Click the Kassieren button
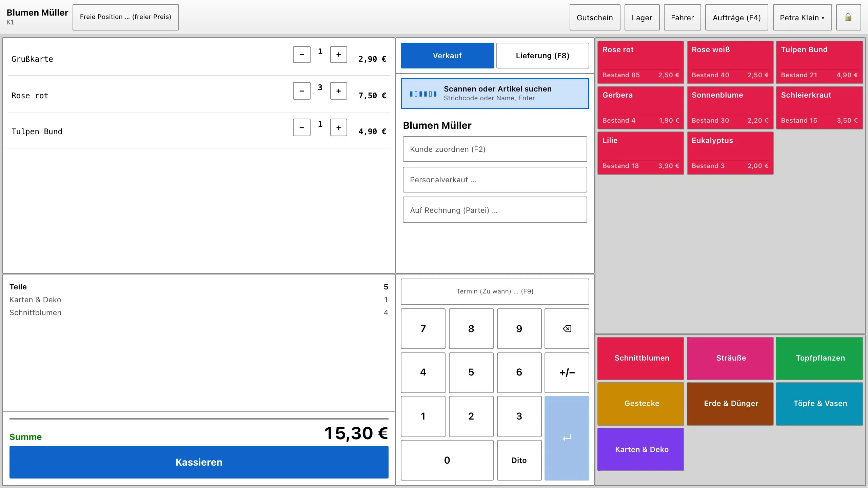This screenshot has width=868, height=488. (199, 462)
